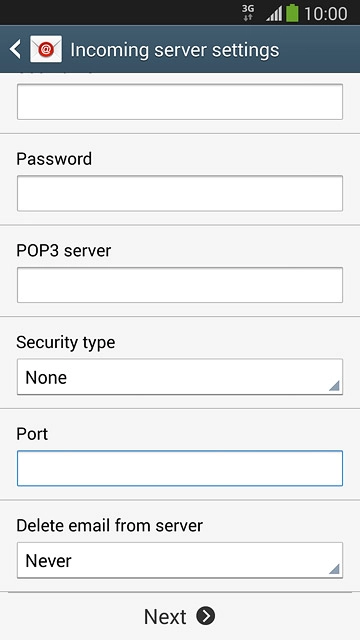Tap the red email app icon
Screen dimensions: 360x640
pos(46,49)
